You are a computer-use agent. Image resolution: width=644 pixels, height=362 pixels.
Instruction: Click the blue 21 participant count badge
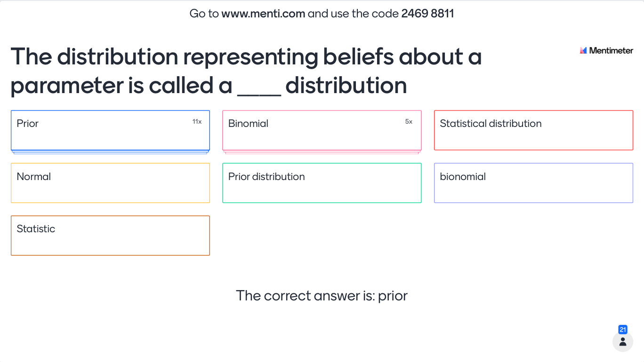(x=623, y=330)
